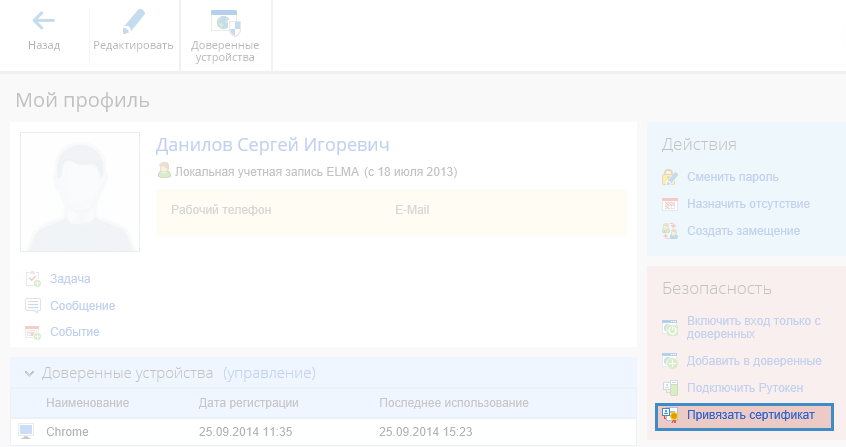Open Создать замещение link
Image resolution: width=846 pixels, height=447 pixels.
(x=743, y=231)
